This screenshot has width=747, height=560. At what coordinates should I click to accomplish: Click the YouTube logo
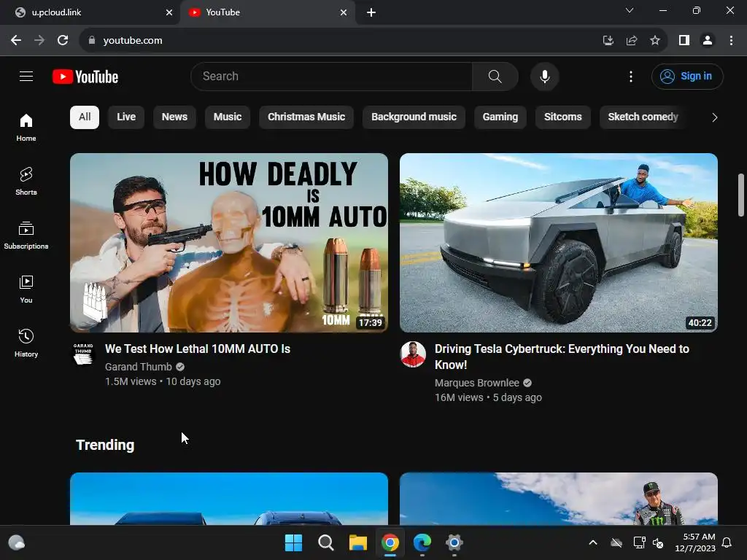click(85, 77)
